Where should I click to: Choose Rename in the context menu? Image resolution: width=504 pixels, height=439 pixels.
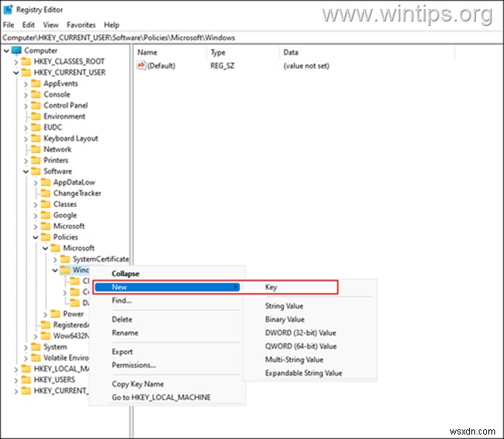coord(125,333)
